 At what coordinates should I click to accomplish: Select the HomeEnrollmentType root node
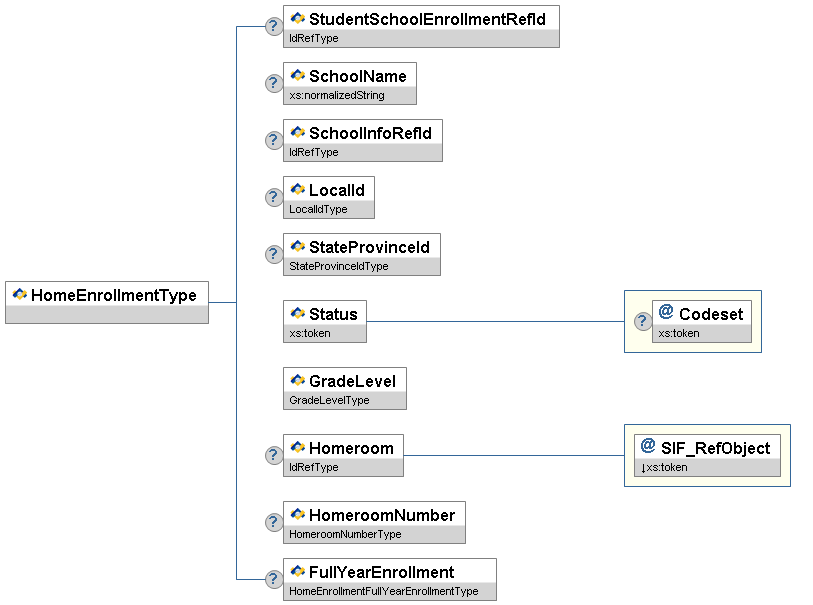(x=107, y=295)
